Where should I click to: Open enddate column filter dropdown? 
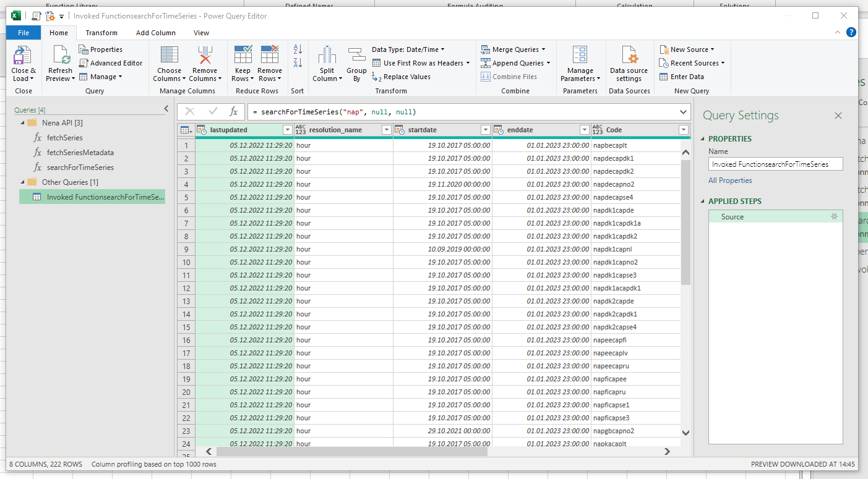click(x=584, y=130)
